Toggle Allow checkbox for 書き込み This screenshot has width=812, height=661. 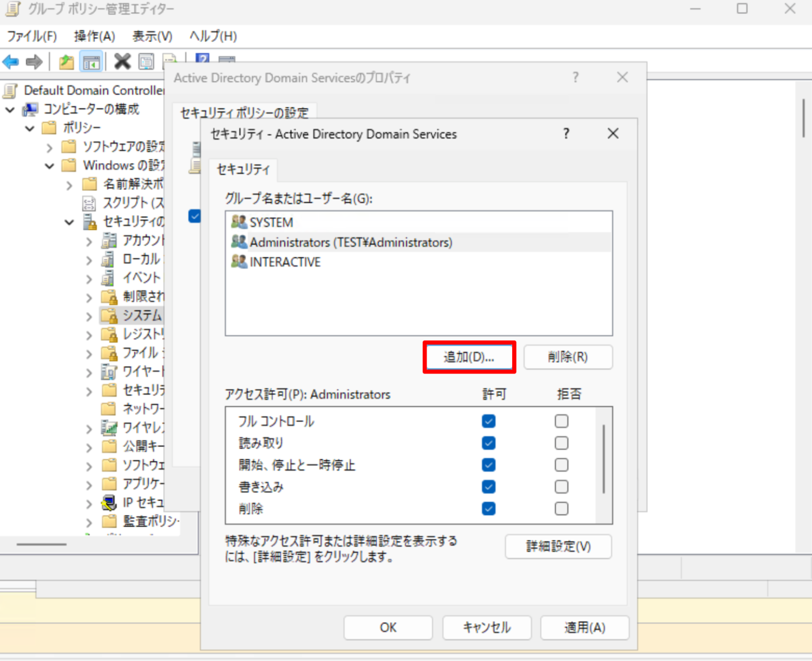click(x=488, y=487)
